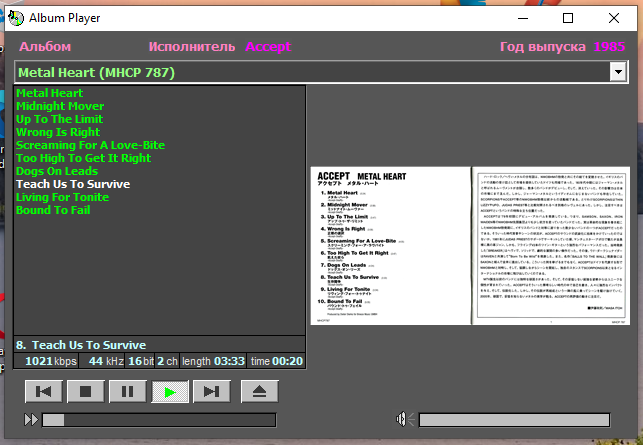Image resolution: width=643 pixels, height=445 pixels.
Task: Click the 2 ch channels field
Action: pos(167,361)
